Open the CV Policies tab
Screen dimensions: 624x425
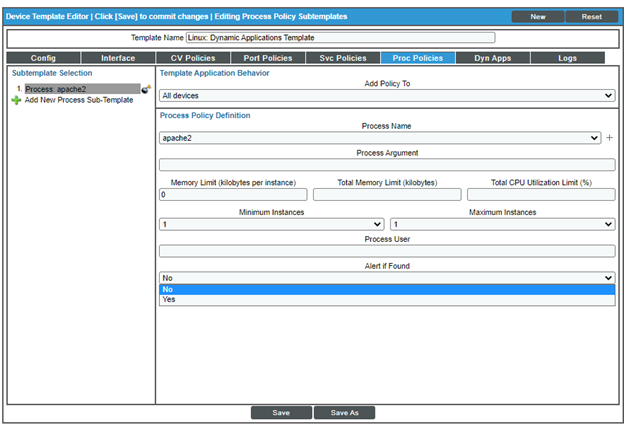click(193, 58)
